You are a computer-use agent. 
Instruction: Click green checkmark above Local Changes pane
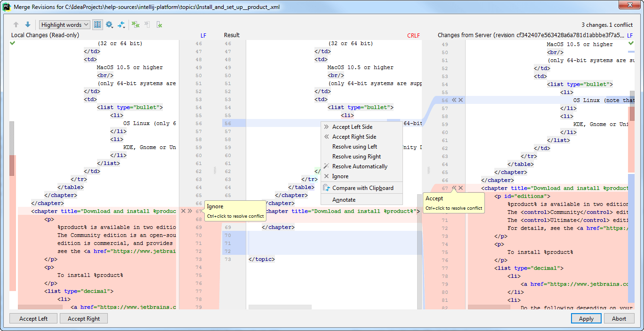click(12, 43)
